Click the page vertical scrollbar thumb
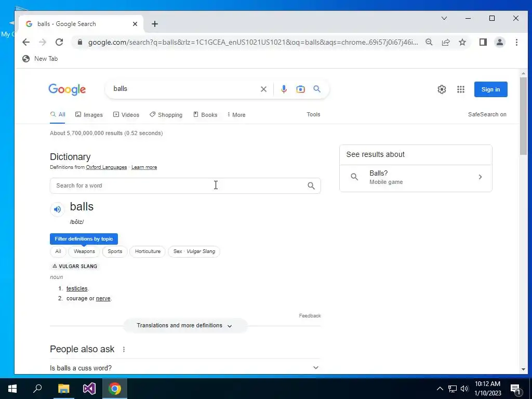The width and height of the screenshot is (532, 399). tap(523, 116)
